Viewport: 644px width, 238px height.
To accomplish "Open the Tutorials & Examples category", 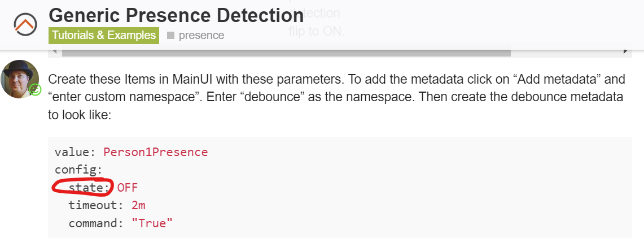I will tap(103, 35).
